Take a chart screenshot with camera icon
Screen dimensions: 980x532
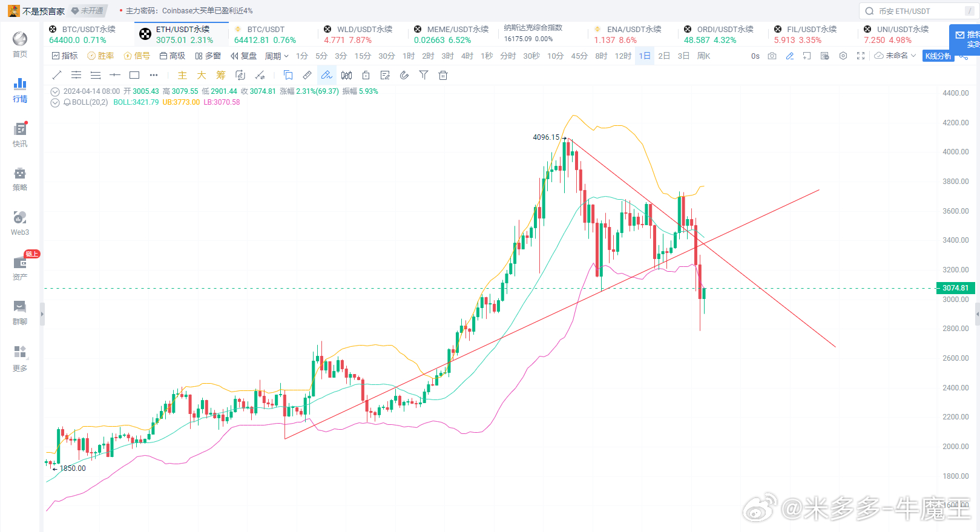click(772, 56)
